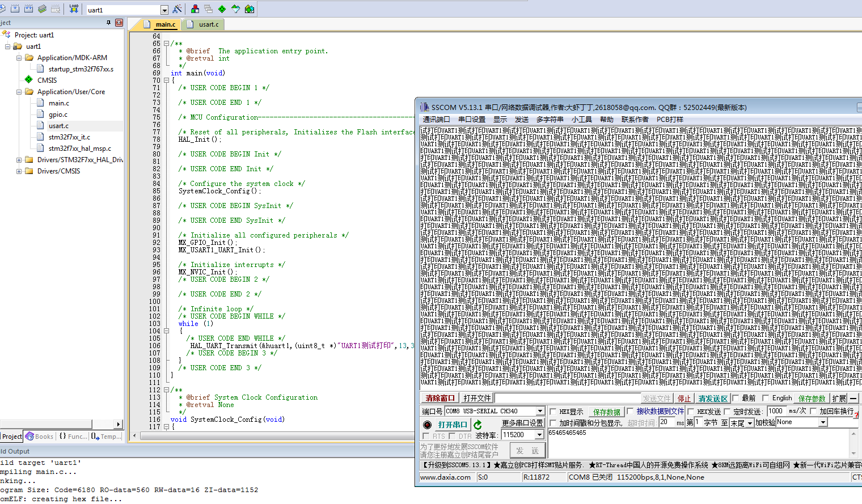Download code to flash with LOAD icon
The height and width of the screenshot is (504, 862).
74,9
